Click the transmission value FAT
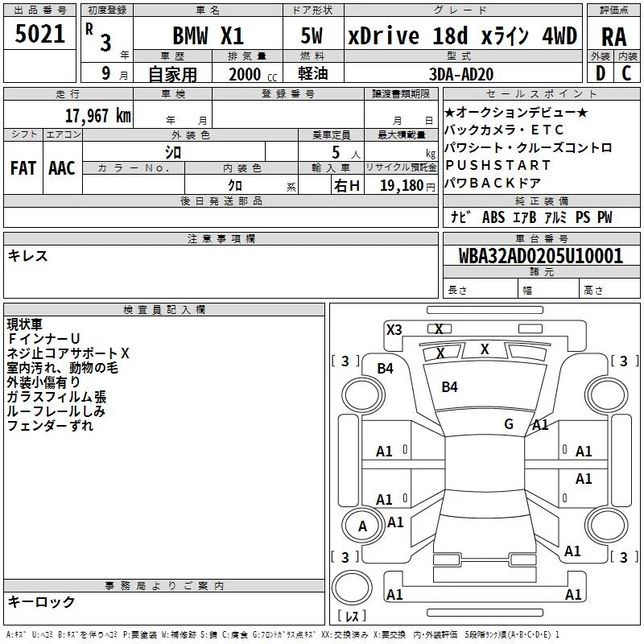This screenshot has height=644, width=644. [23, 168]
